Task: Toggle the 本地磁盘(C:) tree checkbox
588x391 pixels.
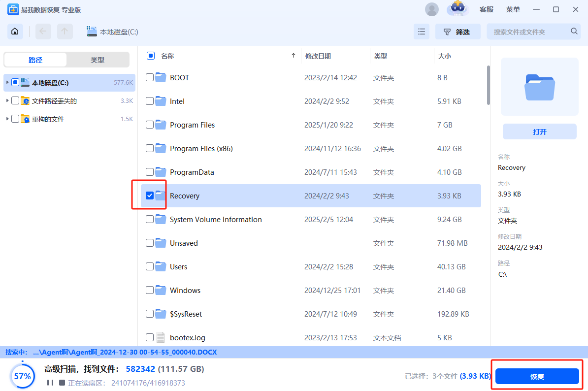Action: 15,82
